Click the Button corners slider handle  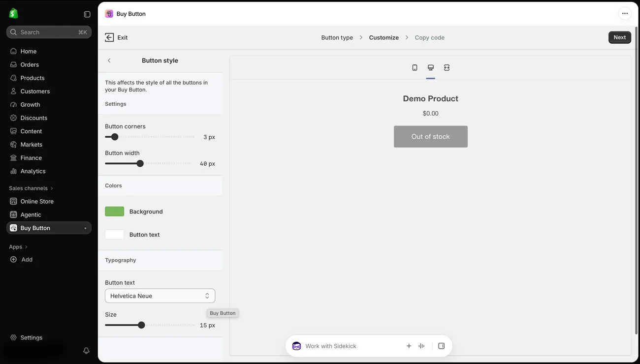point(115,137)
